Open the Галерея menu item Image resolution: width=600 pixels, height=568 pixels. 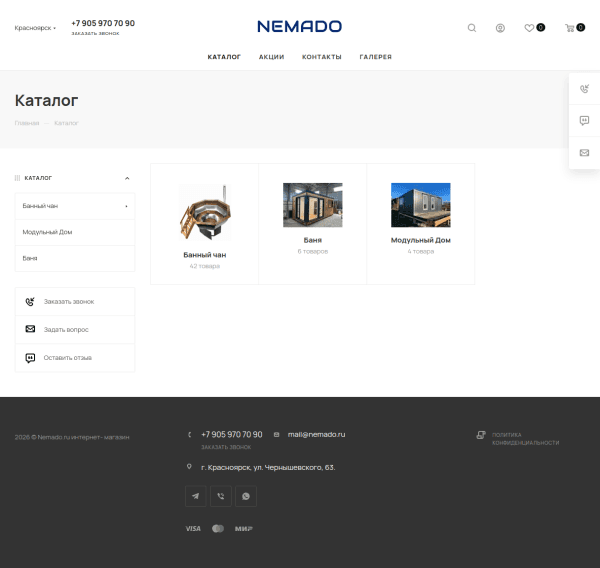pyautogui.click(x=375, y=57)
